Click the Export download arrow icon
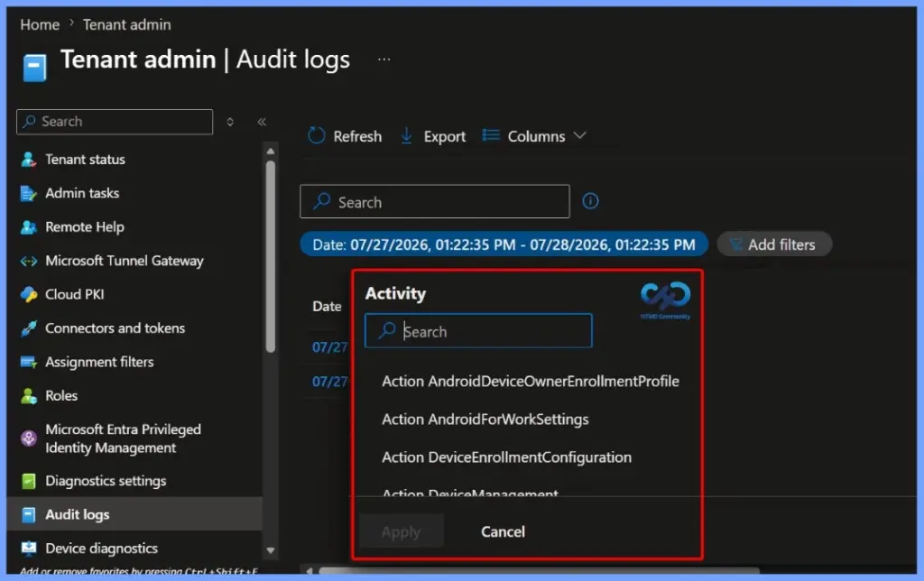 407,136
